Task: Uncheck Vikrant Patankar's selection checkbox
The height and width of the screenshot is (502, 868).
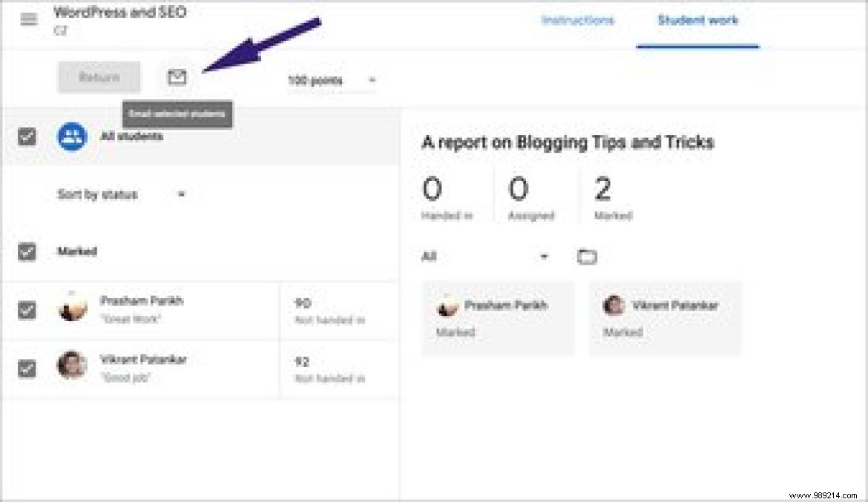Action: coord(26,368)
